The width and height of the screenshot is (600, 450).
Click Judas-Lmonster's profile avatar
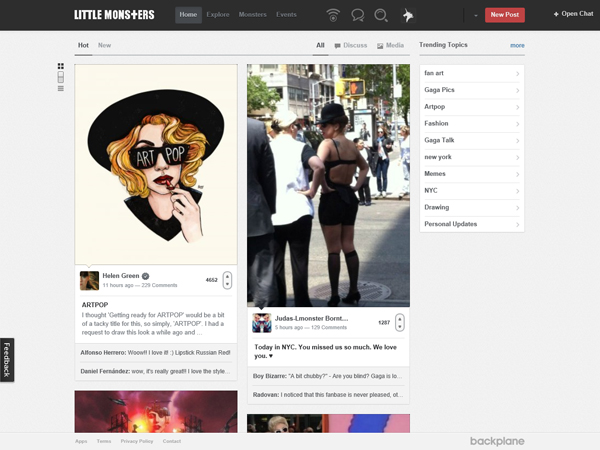261,322
